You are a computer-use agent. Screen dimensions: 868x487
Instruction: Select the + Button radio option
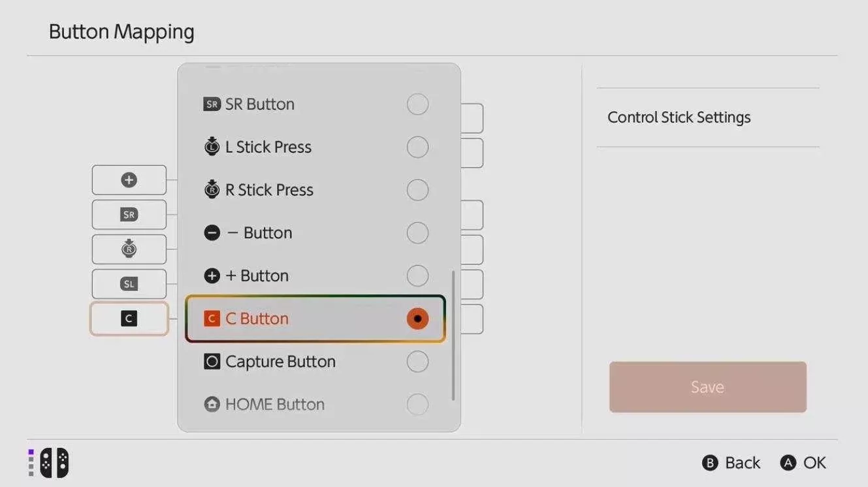(417, 275)
